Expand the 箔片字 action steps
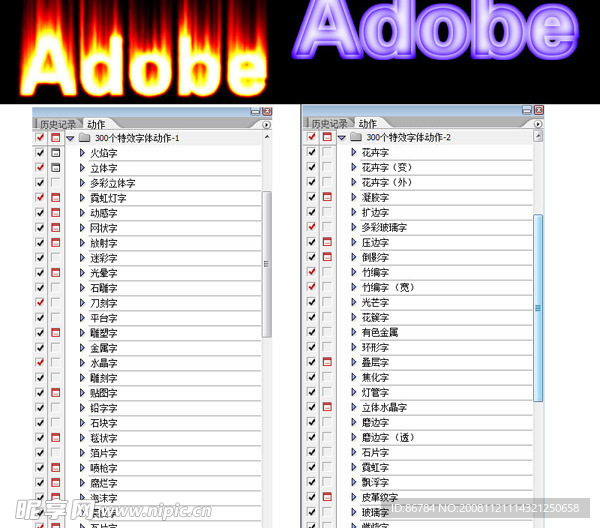The image size is (600, 528). pyautogui.click(x=82, y=453)
